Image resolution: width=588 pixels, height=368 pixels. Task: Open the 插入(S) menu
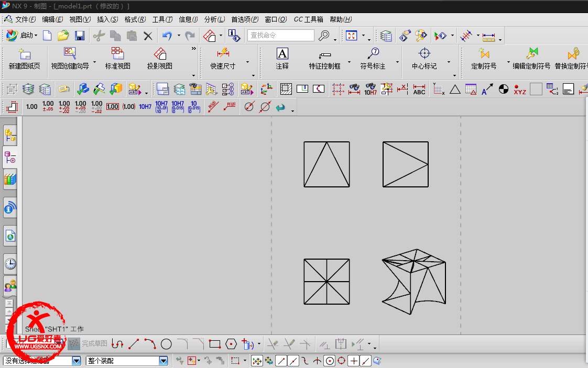pos(107,19)
